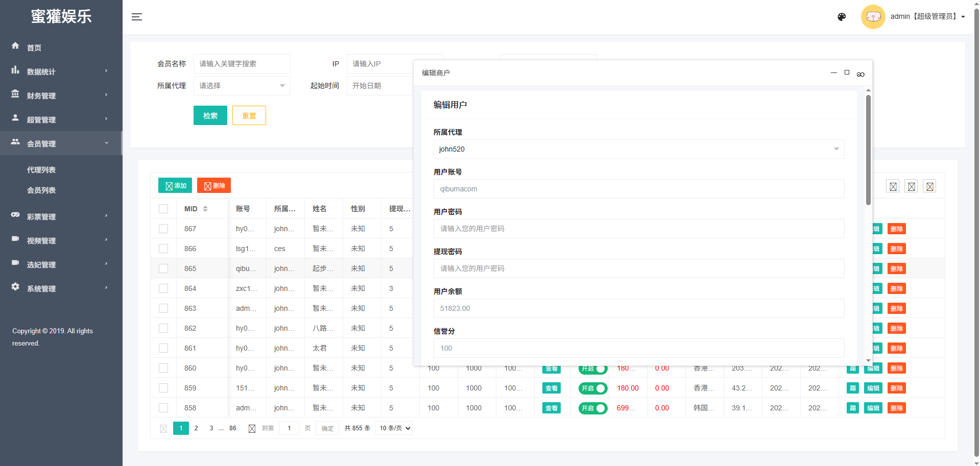Viewport: 980px width, 466px height.
Task: Click the 重置 reset button
Action: pyautogui.click(x=249, y=116)
